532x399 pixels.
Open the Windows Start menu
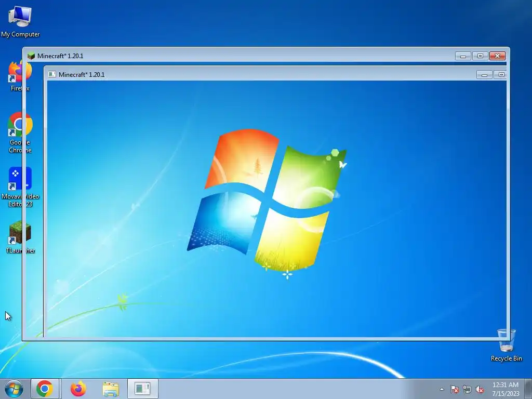pyautogui.click(x=14, y=389)
